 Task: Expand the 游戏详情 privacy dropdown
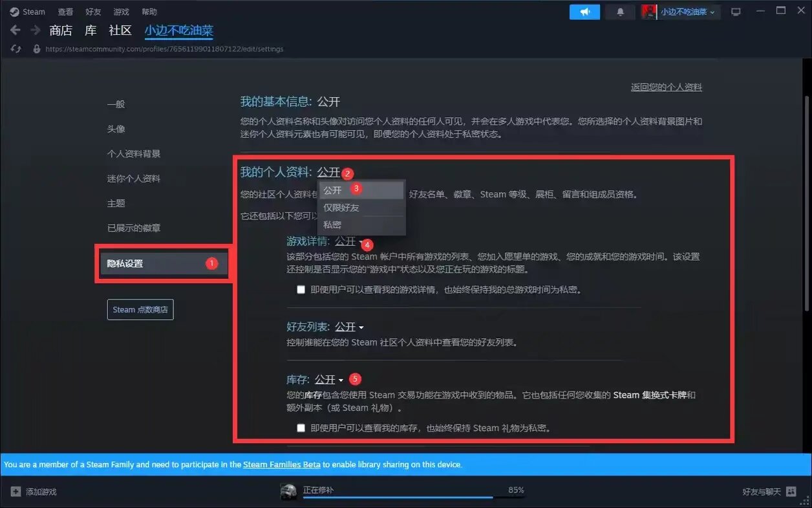[x=349, y=241]
